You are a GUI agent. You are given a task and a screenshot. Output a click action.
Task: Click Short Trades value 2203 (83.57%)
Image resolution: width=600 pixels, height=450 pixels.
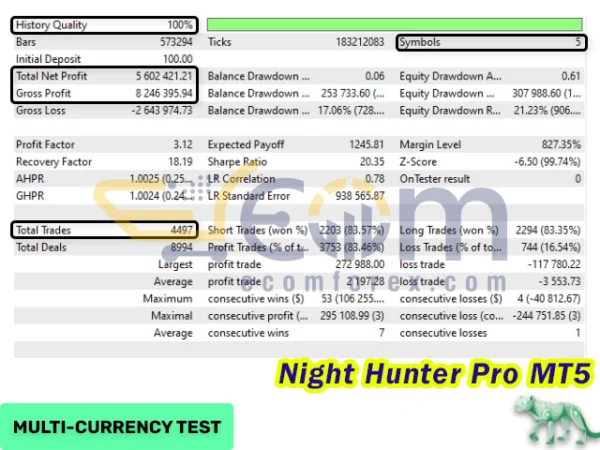pyautogui.click(x=352, y=230)
